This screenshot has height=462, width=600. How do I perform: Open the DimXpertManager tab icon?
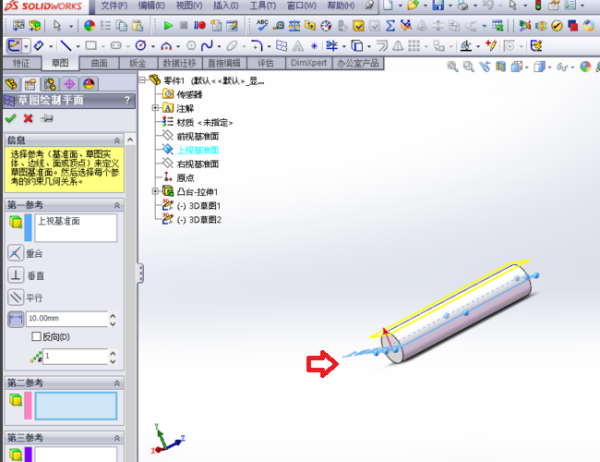tap(69, 83)
